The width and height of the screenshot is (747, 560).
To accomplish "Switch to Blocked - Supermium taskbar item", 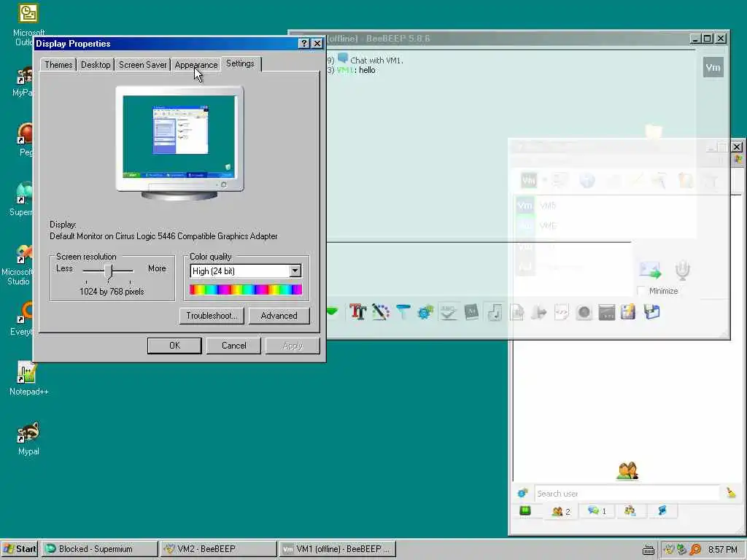I will [99, 549].
